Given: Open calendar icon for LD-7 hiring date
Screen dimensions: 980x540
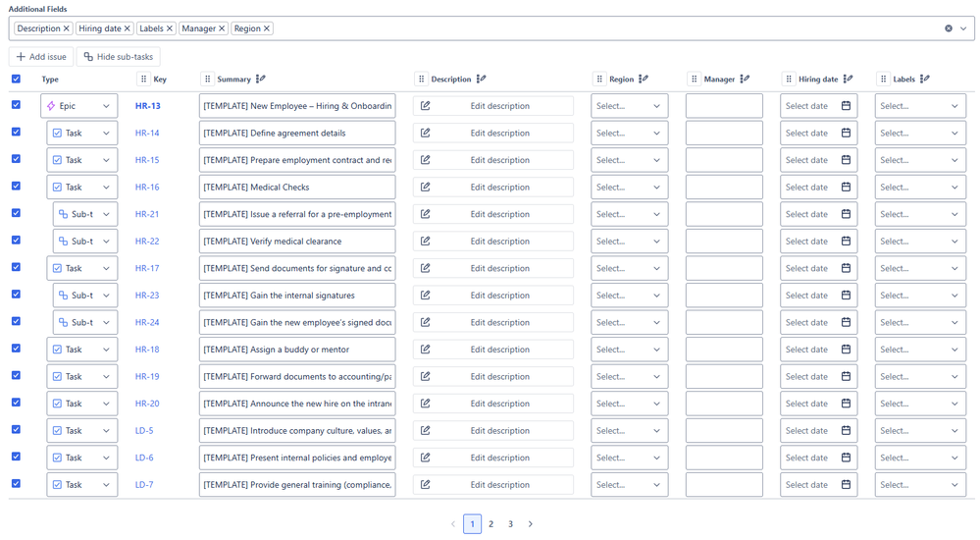Looking at the screenshot, I should (846, 485).
